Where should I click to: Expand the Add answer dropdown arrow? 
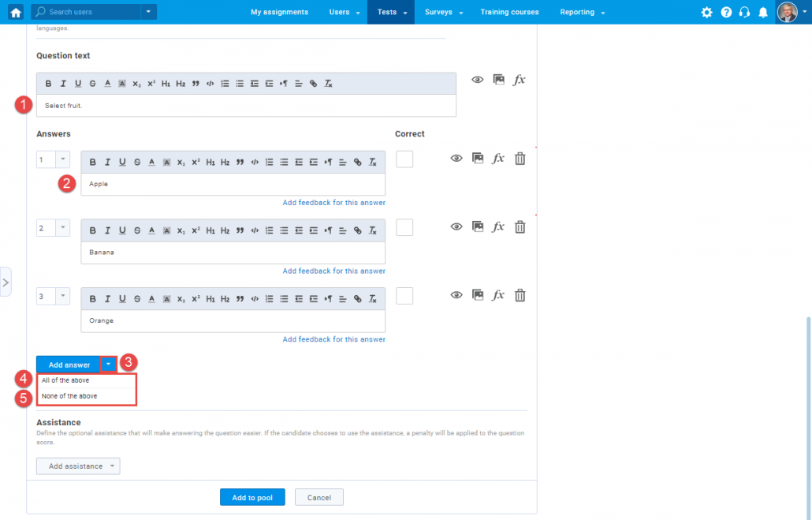pos(109,365)
